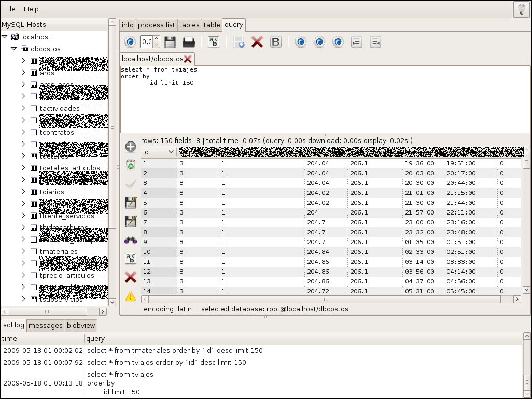Click the sql log scroll-up arrow

[527, 336]
